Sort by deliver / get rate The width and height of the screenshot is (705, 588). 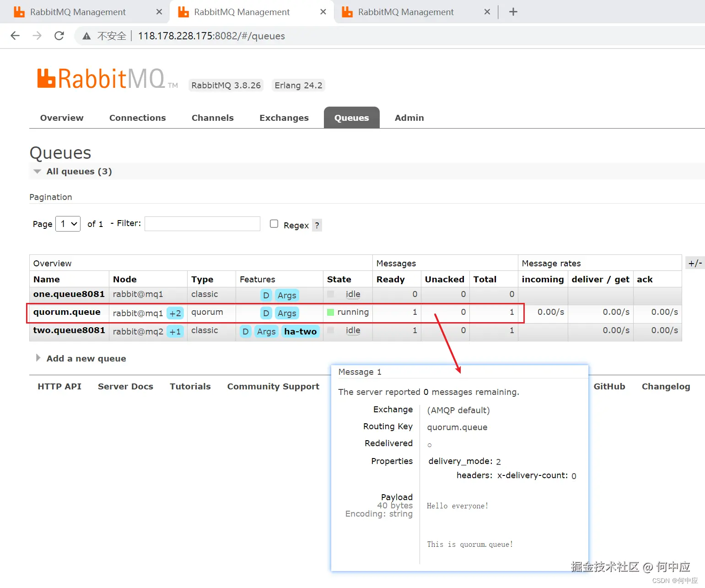[x=600, y=280]
